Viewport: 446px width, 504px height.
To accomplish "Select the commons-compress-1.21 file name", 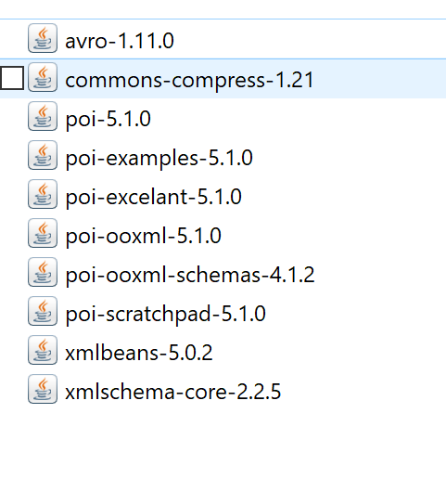I will click(189, 81).
